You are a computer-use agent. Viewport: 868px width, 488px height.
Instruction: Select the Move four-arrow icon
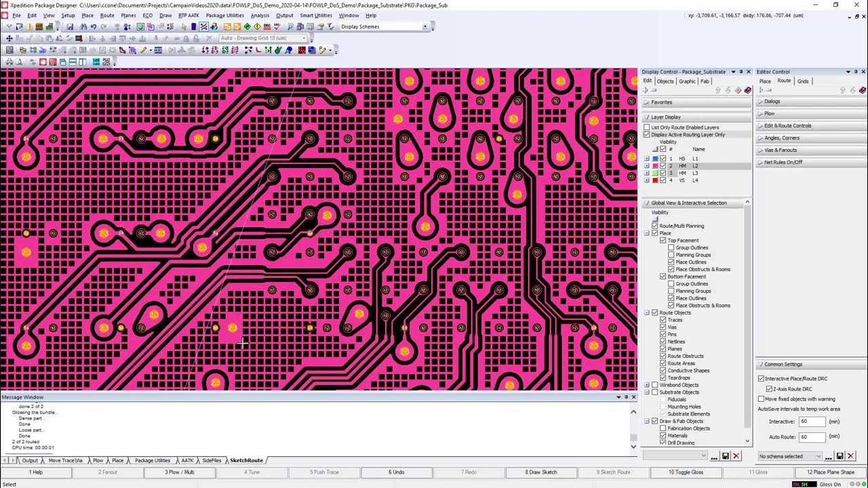pos(9,39)
